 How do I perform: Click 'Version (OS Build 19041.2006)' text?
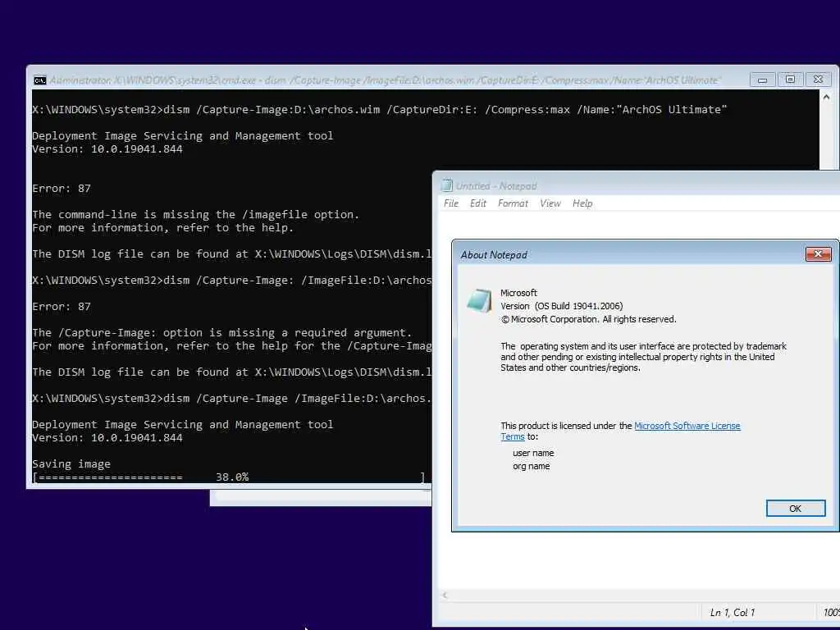561,306
